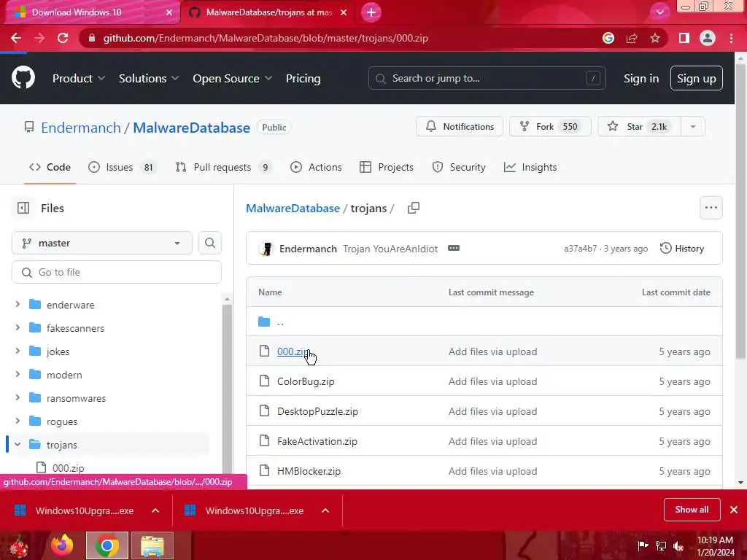
Task: Open first Windows10Upgra download options arrow
Action: 155,510
